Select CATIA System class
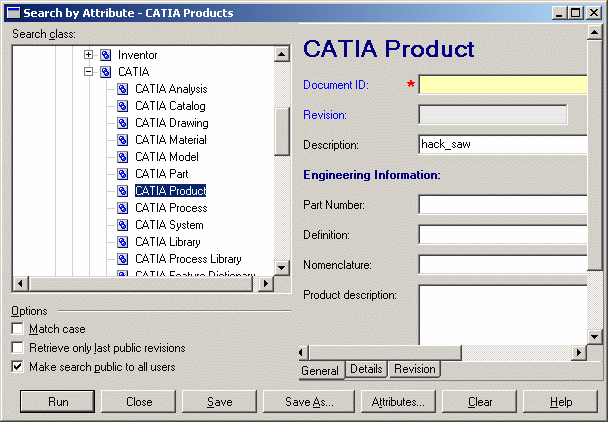Image resolution: width=608 pixels, height=422 pixels. [x=169, y=225]
